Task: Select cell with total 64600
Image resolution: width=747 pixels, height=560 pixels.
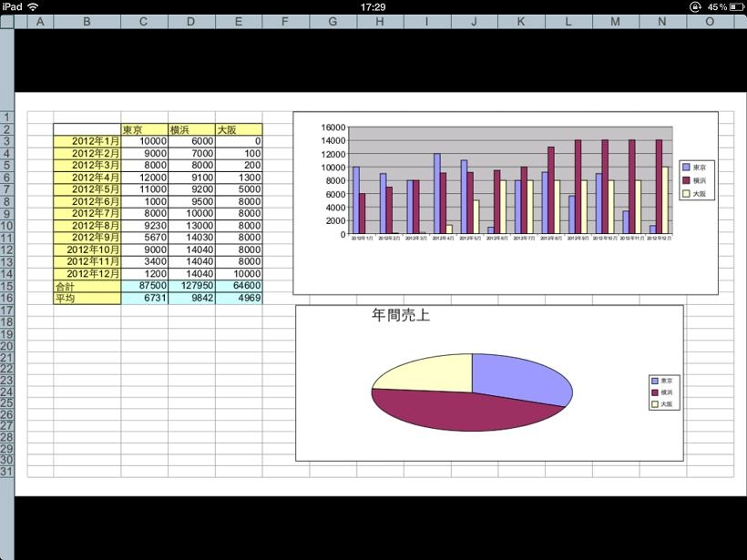Action: [239, 286]
